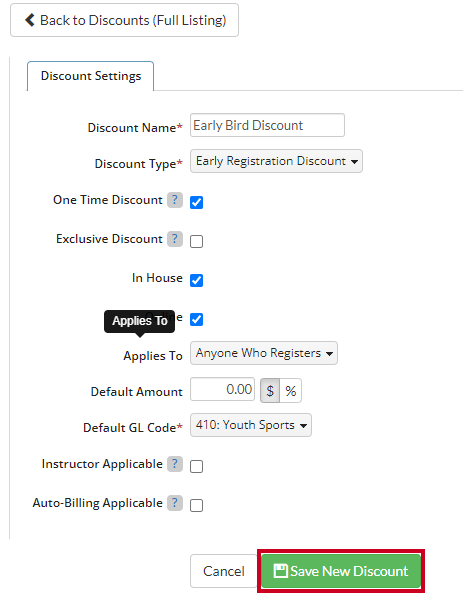Click the Discount Name label
Image resolution: width=463 pixels, height=602 pixels.
[x=135, y=128]
